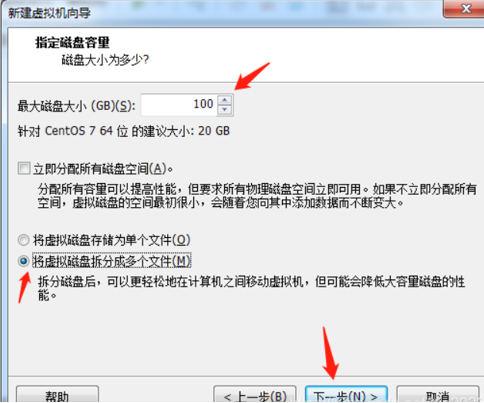Continue with the 下一步(N) button
The height and width of the screenshot is (403, 484).
346,396
